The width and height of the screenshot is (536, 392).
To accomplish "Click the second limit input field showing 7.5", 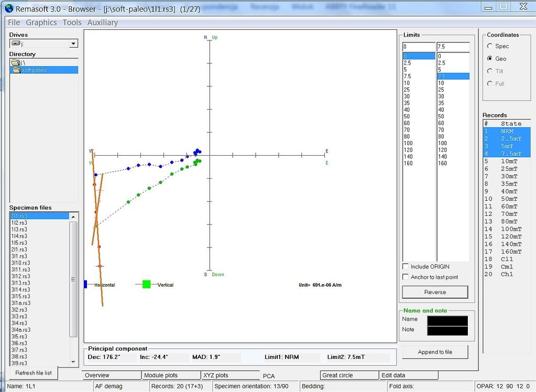I will pyautogui.click(x=453, y=47).
